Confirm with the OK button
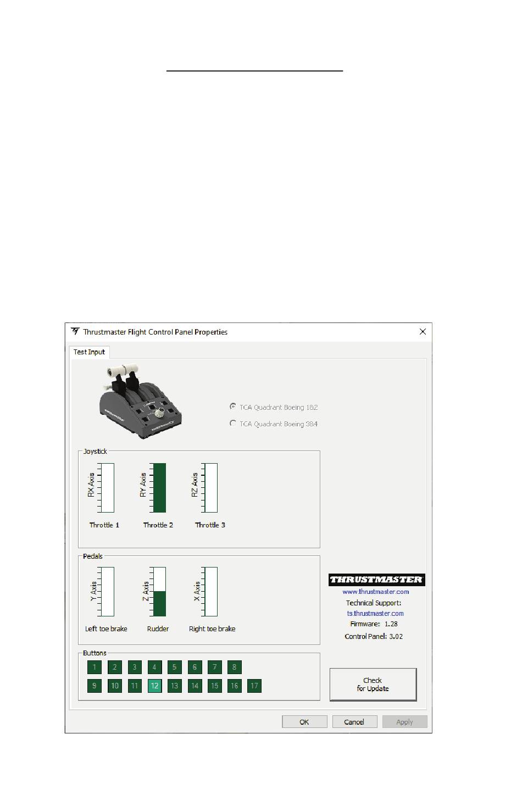Image resolution: width=522 pixels, height=812 pixels. pyautogui.click(x=304, y=722)
